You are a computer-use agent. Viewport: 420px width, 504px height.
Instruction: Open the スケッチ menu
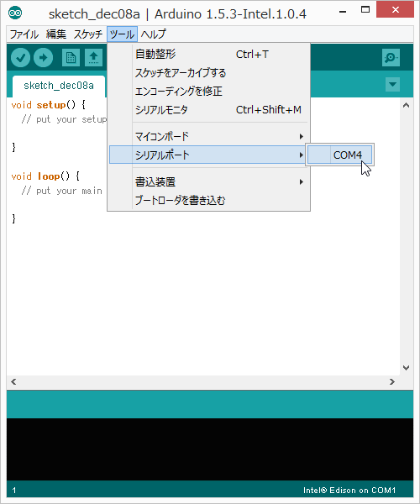87,34
